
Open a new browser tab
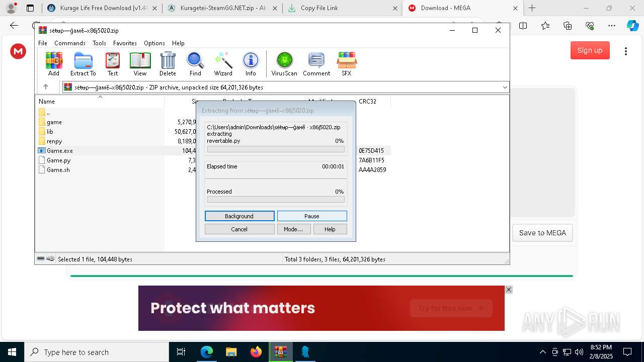(x=532, y=8)
